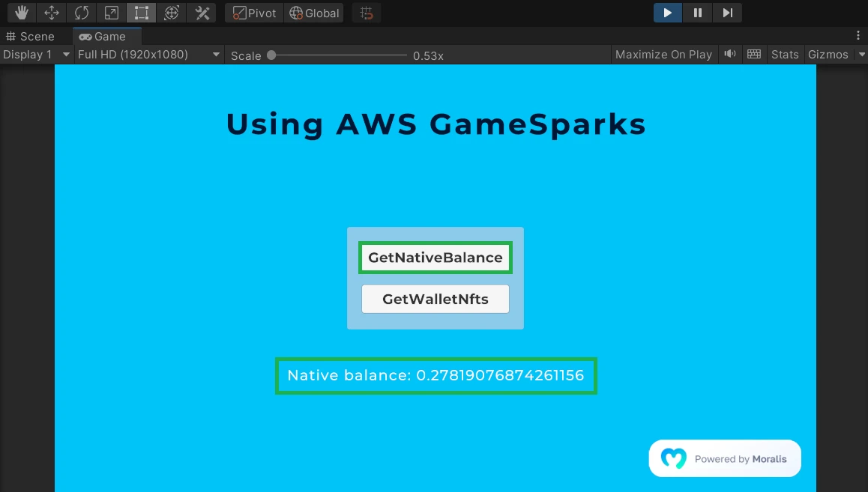
Task: Click the Scale slider handle
Action: (x=271, y=55)
